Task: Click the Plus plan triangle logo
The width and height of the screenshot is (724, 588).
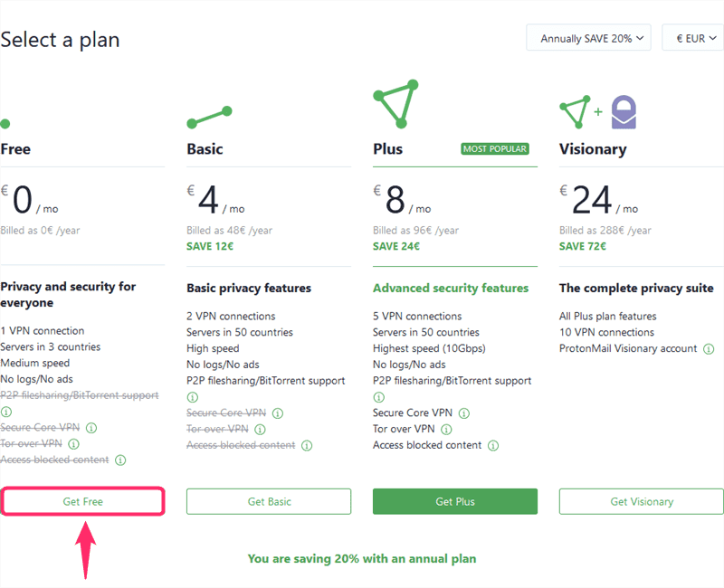Action: (396, 104)
